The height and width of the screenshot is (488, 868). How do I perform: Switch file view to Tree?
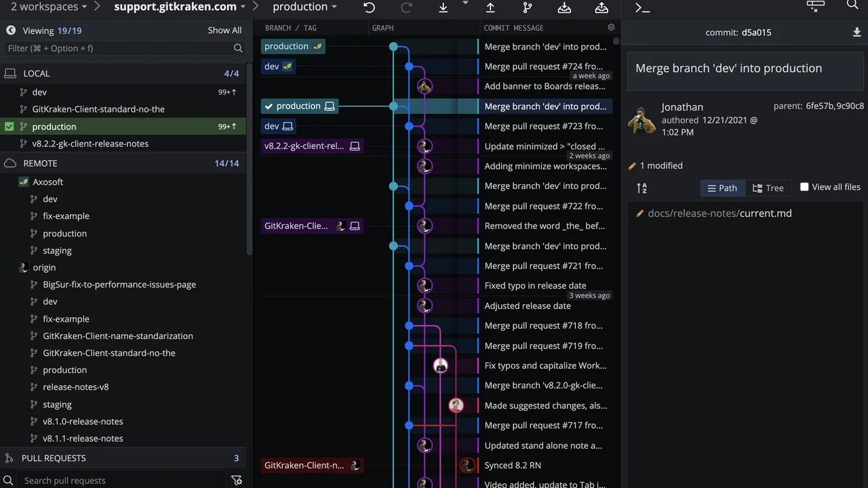point(768,188)
